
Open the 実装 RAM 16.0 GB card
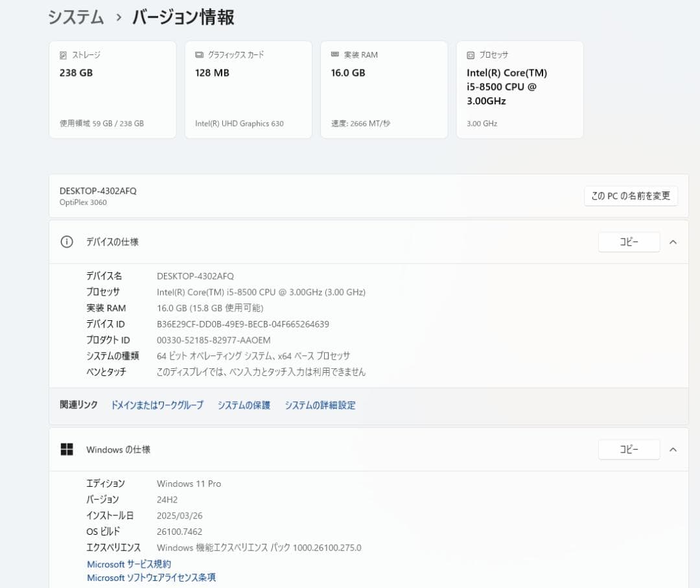[x=384, y=89]
